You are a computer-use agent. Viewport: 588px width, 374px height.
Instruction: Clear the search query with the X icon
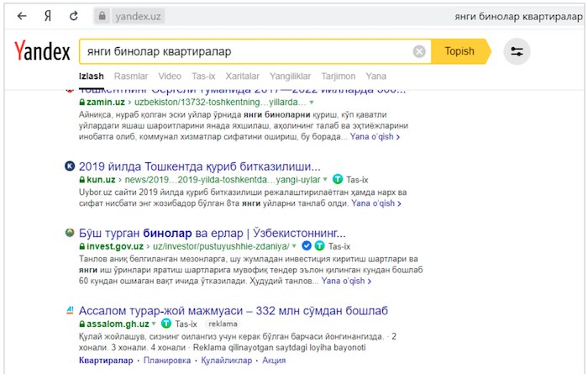coord(419,51)
